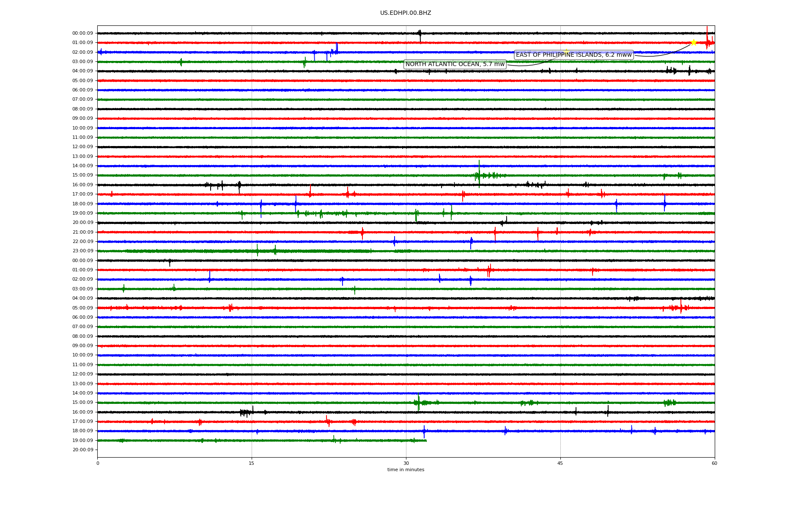Select the EAST OF PHILIPPINE ISLANDS, 6.2 mww annotation
Viewport: 812px width, 508px height.
pyautogui.click(x=573, y=55)
